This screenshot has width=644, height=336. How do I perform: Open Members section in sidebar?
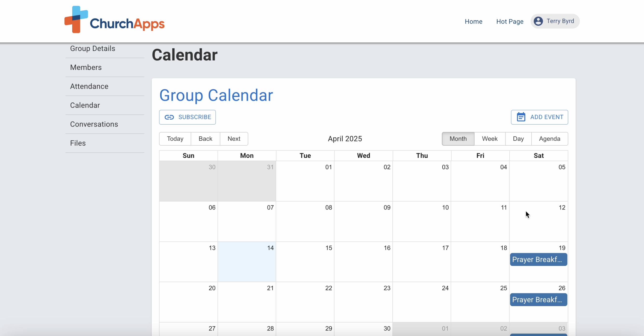(86, 67)
